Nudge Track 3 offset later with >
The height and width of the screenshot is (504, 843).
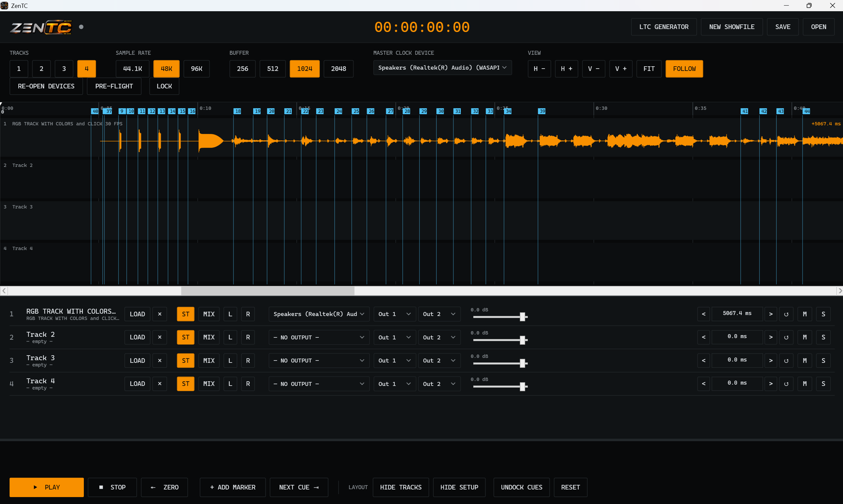[x=771, y=360]
